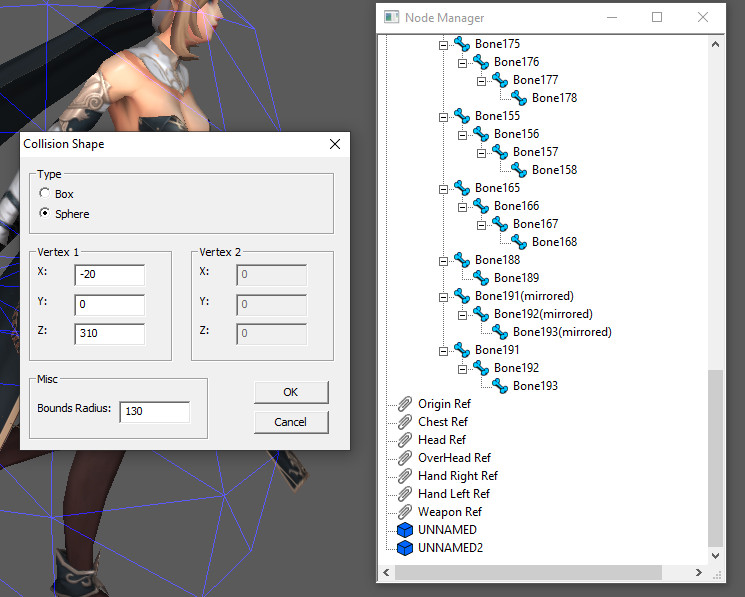Click the paperclip icon of Chest Ref
Screen dimensions: 745x597
coord(405,422)
